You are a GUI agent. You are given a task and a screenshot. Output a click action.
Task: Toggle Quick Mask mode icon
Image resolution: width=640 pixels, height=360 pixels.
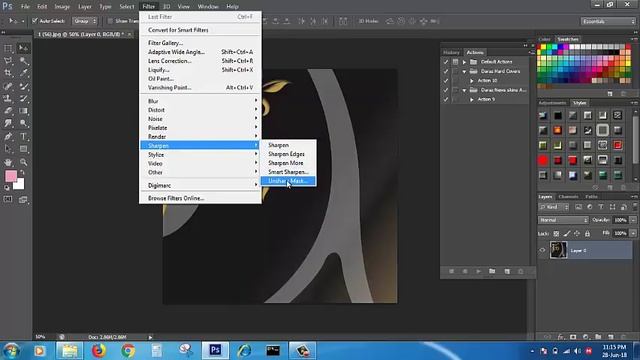[8, 199]
